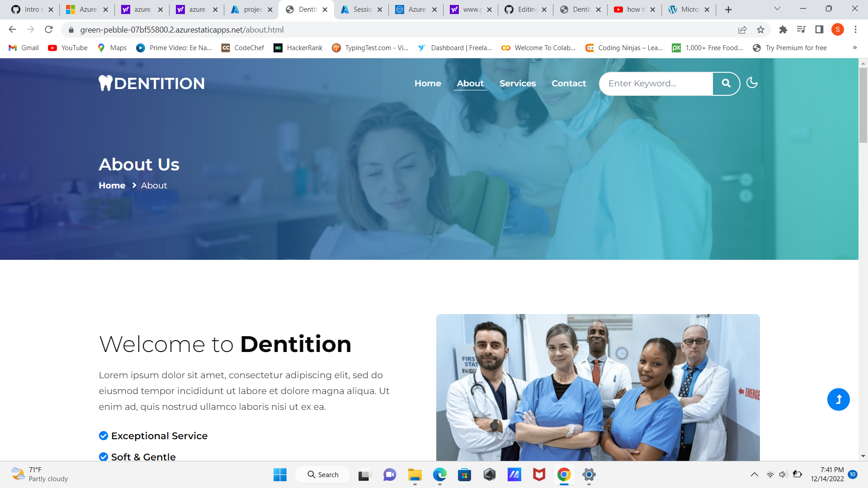This screenshot has width=868, height=488.
Task: Click the Home breadcrumb link
Action: 112,186
